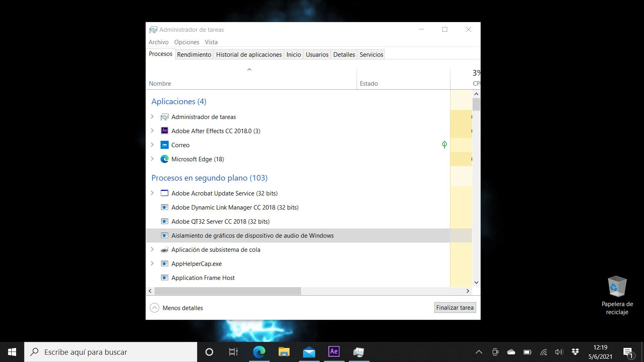Expand the Correo process group
Viewport: 644px width, 362px height.
(x=152, y=145)
